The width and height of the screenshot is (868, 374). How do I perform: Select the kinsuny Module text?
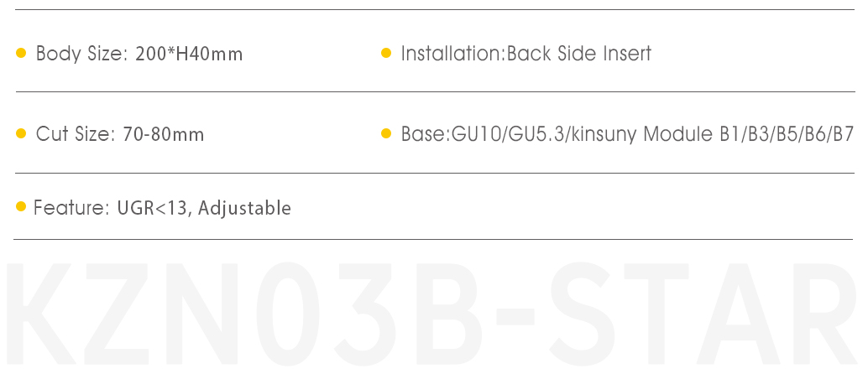[x=641, y=134]
